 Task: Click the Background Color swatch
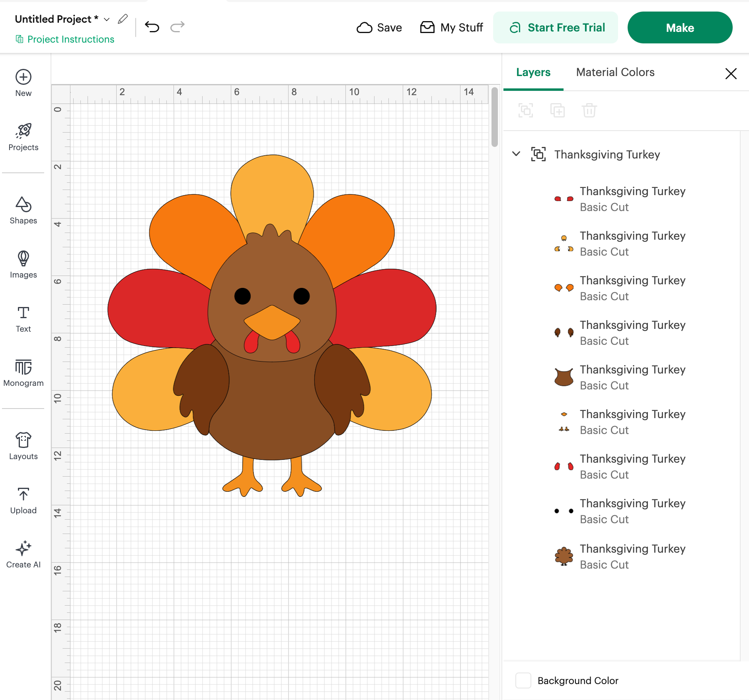(x=523, y=680)
